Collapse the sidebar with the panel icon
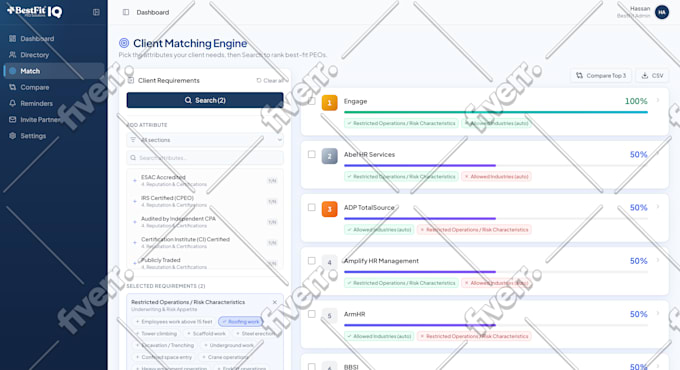This screenshot has height=370, width=680. tap(96, 12)
